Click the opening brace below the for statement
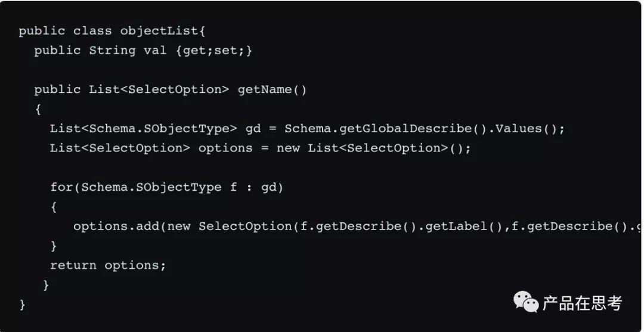 click(54, 207)
